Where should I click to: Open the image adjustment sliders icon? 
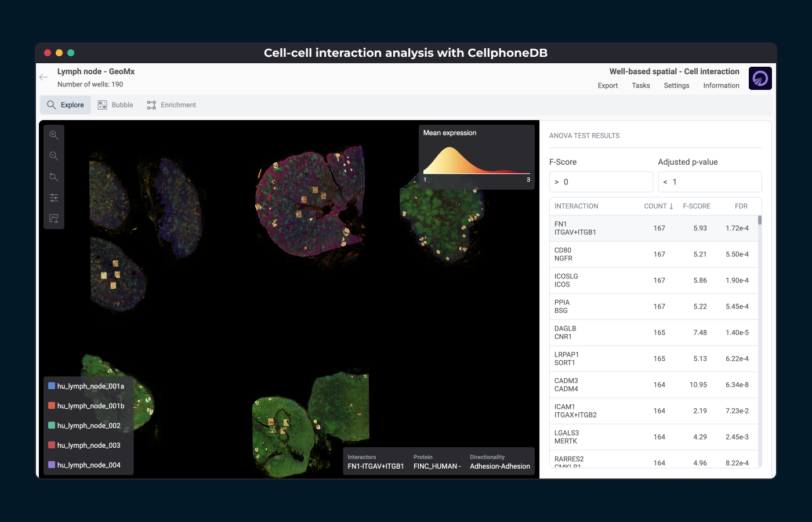pyautogui.click(x=54, y=198)
